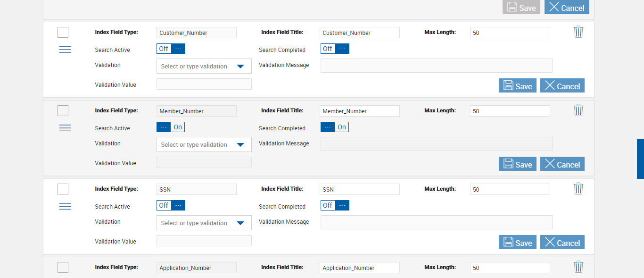Turn off Search Completed for Member_Number
This screenshot has height=278, width=644.
click(x=335, y=127)
